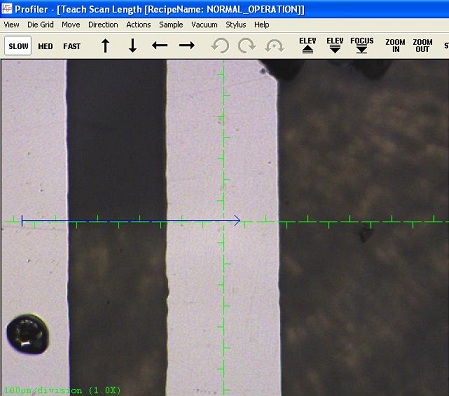Select the SLOW speed button
Viewport: 449px width, 396px height.
pyautogui.click(x=18, y=46)
